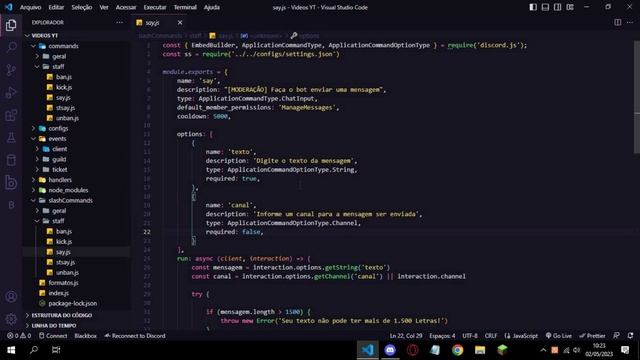
Task: Click Prettier in the status bar
Action: [592, 336]
